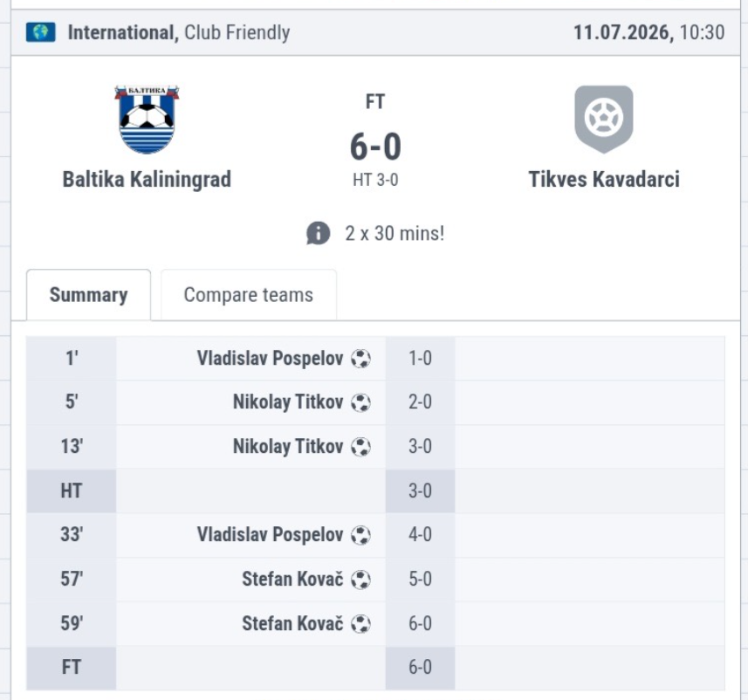This screenshot has height=700, width=748.
Task: Open the International country link
Action: click(x=123, y=32)
